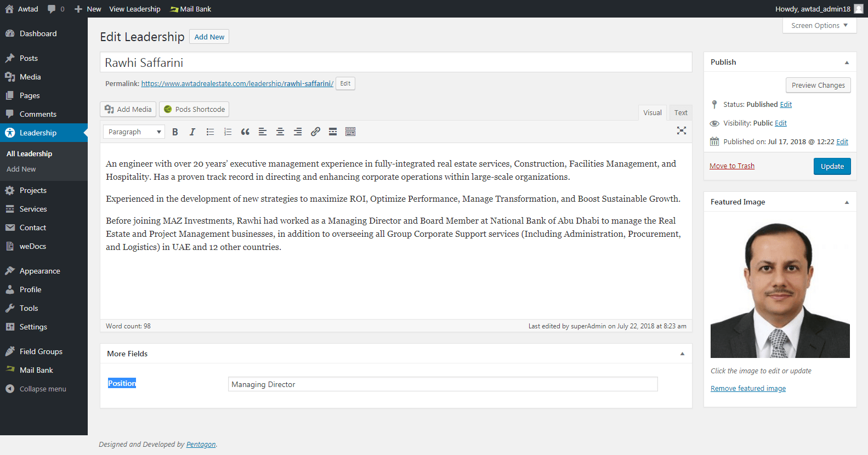Click Add Media button
This screenshot has width=868, height=455.
point(128,109)
